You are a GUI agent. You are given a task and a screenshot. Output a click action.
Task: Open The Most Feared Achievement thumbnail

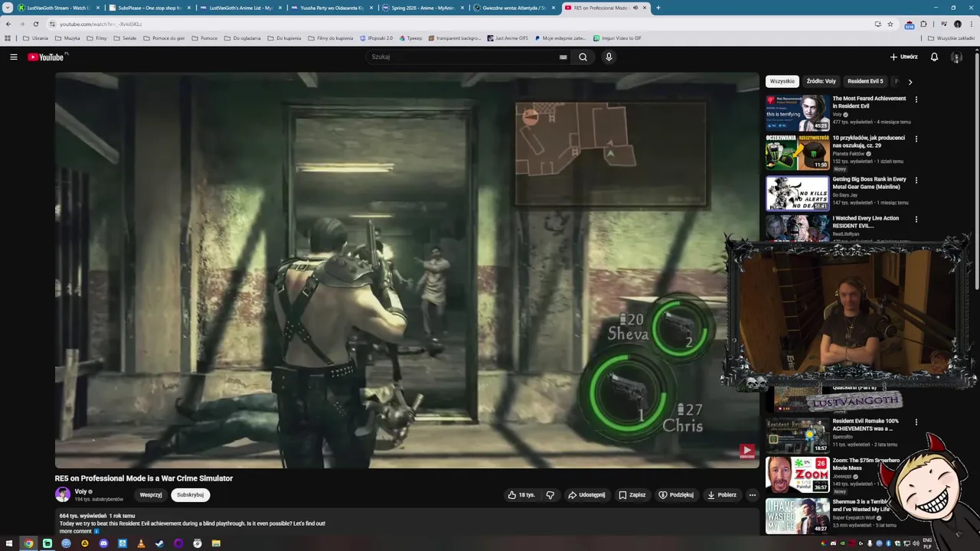point(797,112)
